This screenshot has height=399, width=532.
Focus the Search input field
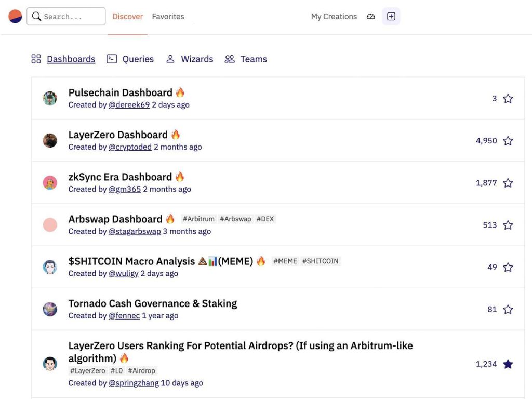tap(66, 16)
